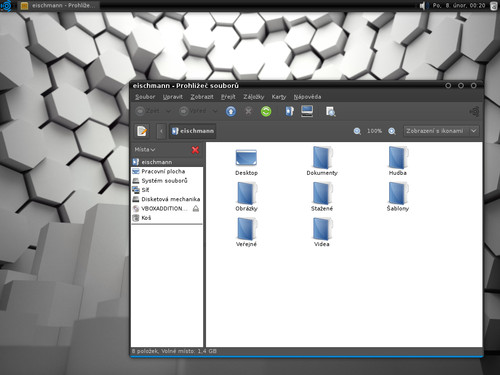Image resolution: width=500 pixels, height=375 pixels.
Task: Open the home folder from the toolbar icon
Action: (x=289, y=111)
